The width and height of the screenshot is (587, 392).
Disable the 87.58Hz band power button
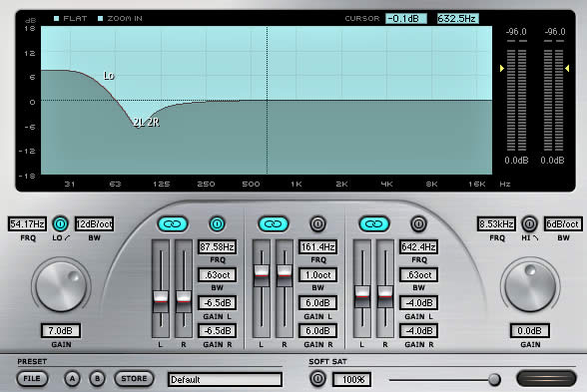pyautogui.click(x=217, y=224)
